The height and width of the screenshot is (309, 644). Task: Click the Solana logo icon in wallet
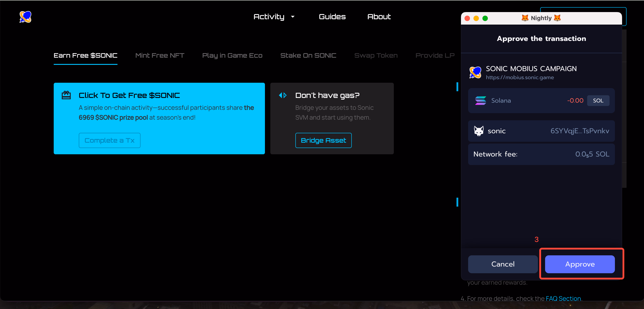[x=480, y=100]
